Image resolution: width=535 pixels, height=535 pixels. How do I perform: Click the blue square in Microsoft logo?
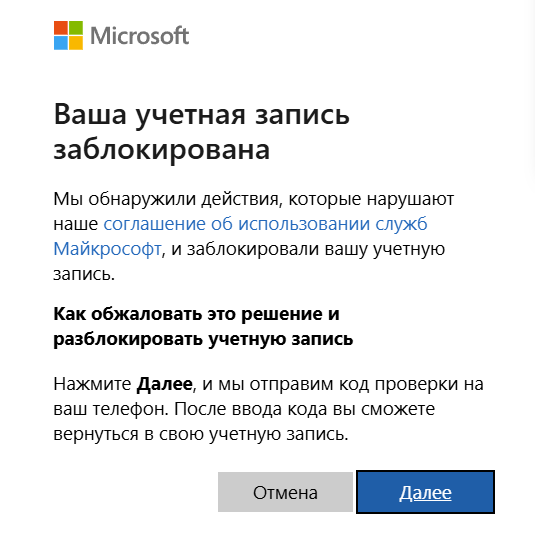coord(61,43)
